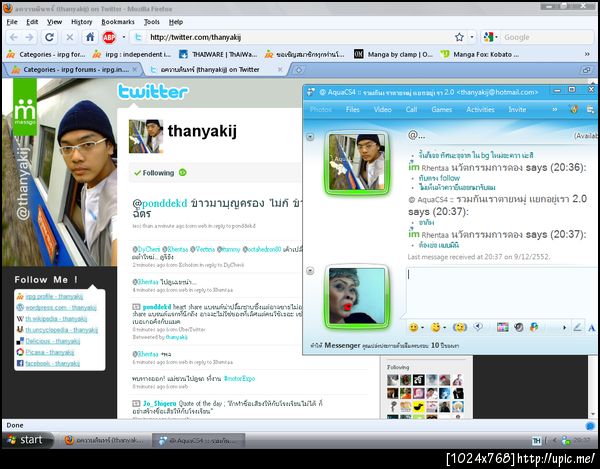This screenshot has width=600, height=469.
Task: Record a voice clip in Messenger
Action: pos(478,327)
